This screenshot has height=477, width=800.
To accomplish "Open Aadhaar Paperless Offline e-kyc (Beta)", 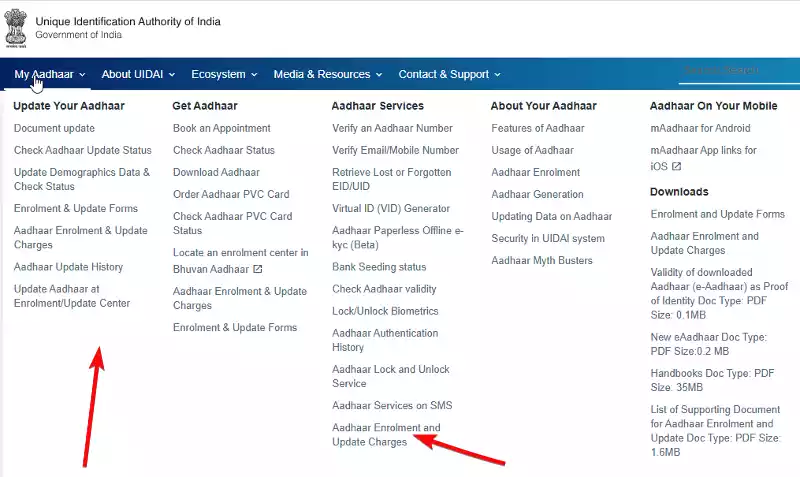I will [x=398, y=237].
